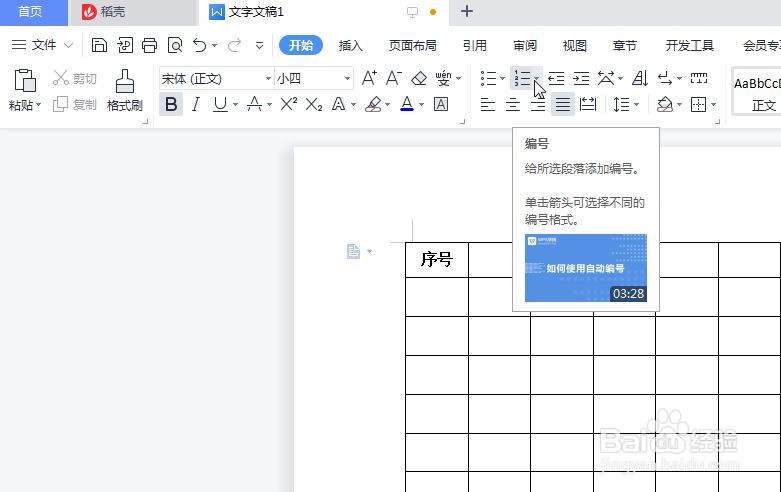The image size is (781, 492).
Task: Switch to the 引用 tab
Action: (475, 45)
